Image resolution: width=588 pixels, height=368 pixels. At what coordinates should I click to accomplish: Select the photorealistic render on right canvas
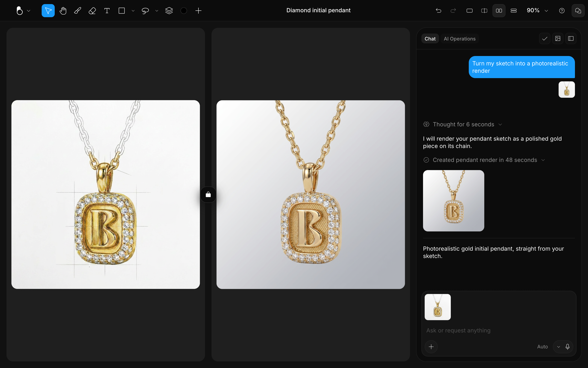click(x=311, y=194)
